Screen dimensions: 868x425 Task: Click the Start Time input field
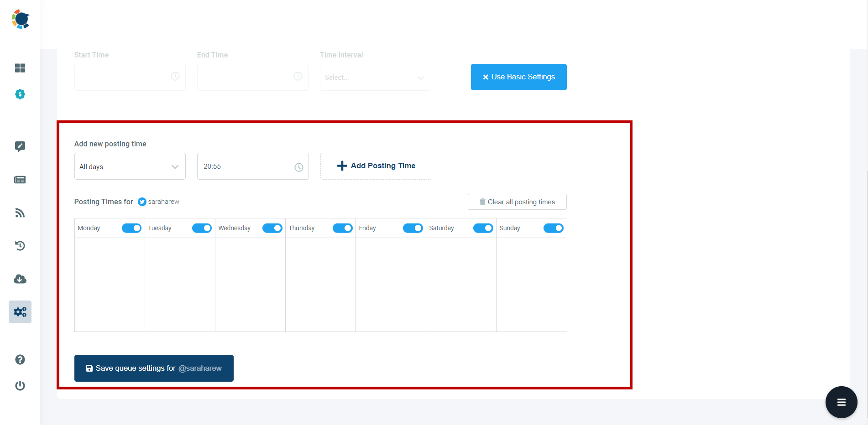[x=130, y=77]
